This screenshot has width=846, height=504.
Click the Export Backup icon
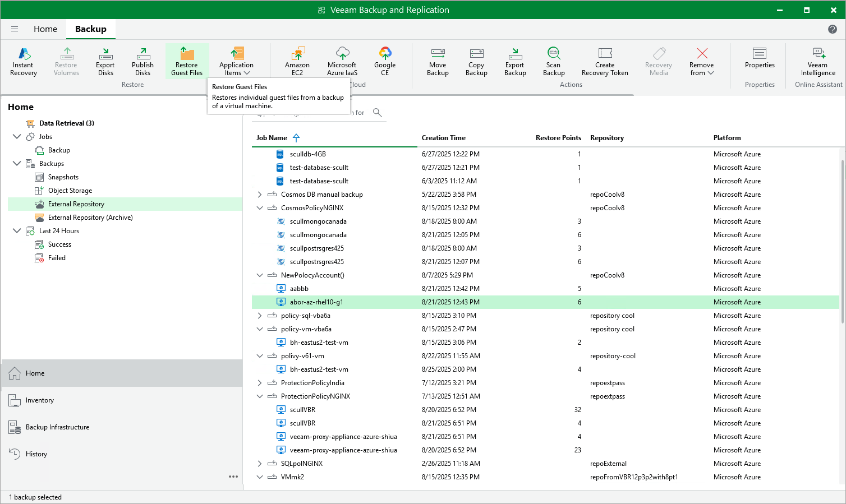(x=515, y=61)
